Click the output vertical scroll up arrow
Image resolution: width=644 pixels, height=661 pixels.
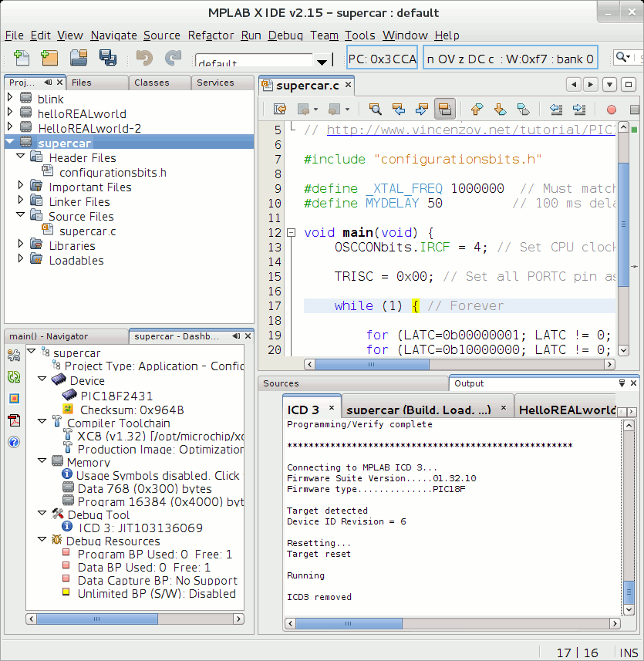point(629,425)
